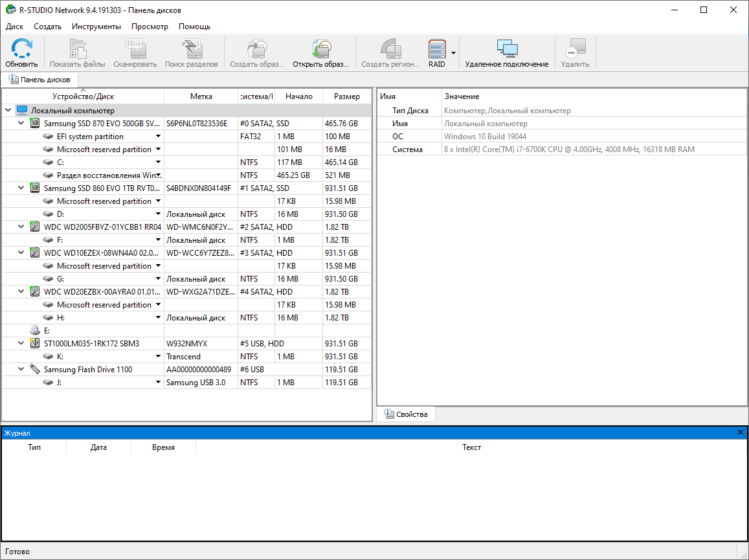This screenshot has width=749, height=560.
Task: Close the Журнал log panel
Action: point(741,432)
